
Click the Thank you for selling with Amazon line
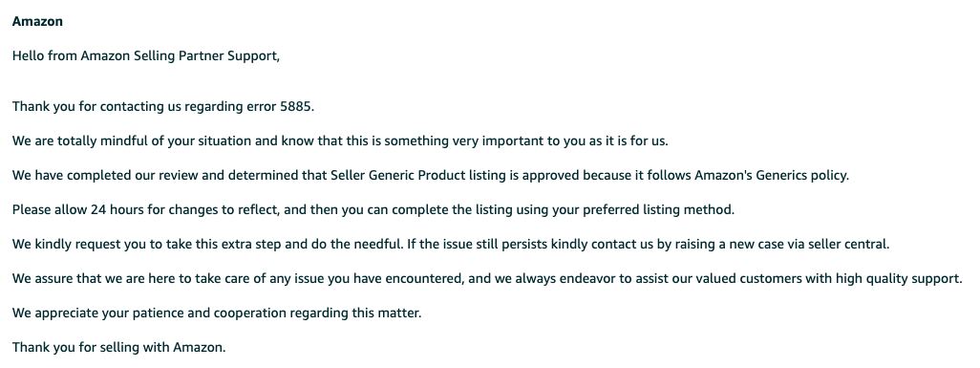click(x=118, y=347)
